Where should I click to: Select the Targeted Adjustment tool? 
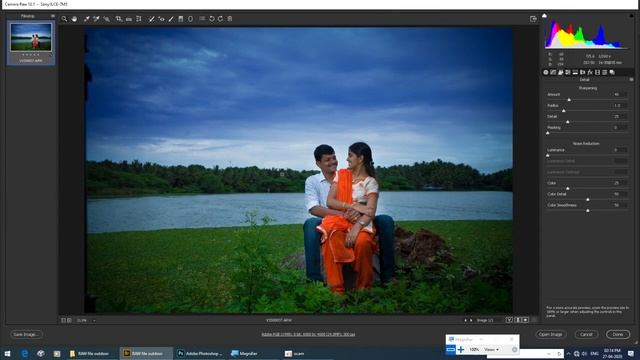pos(107,19)
